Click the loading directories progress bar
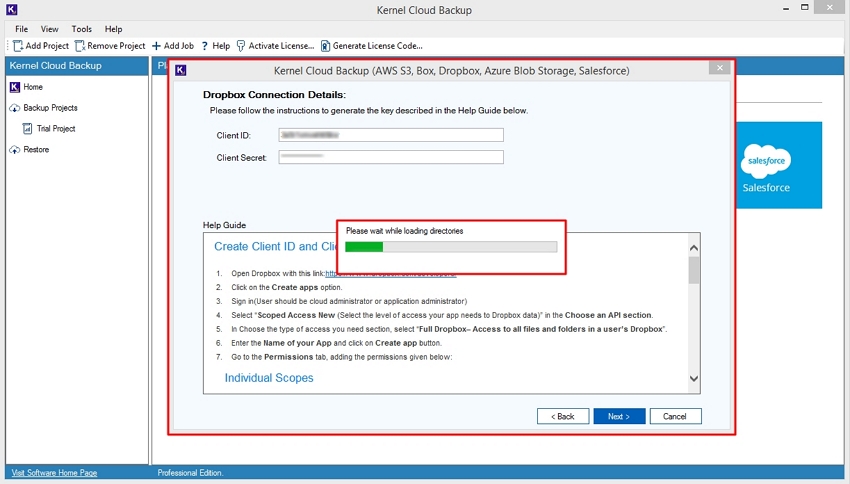Image resolution: width=850 pixels, height=484 pixels. tap(451, 247)
